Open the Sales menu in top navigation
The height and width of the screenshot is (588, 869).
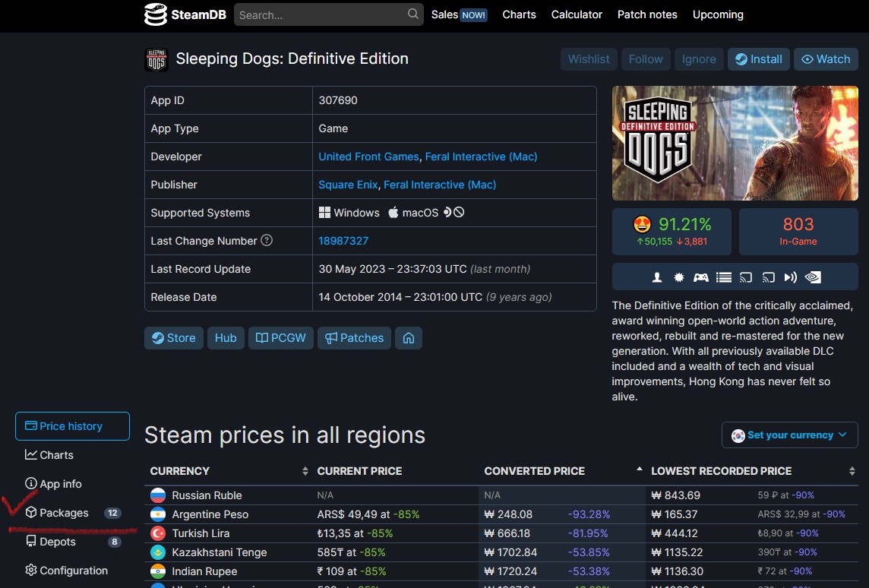pyautogui.click(x=459, y=14)
